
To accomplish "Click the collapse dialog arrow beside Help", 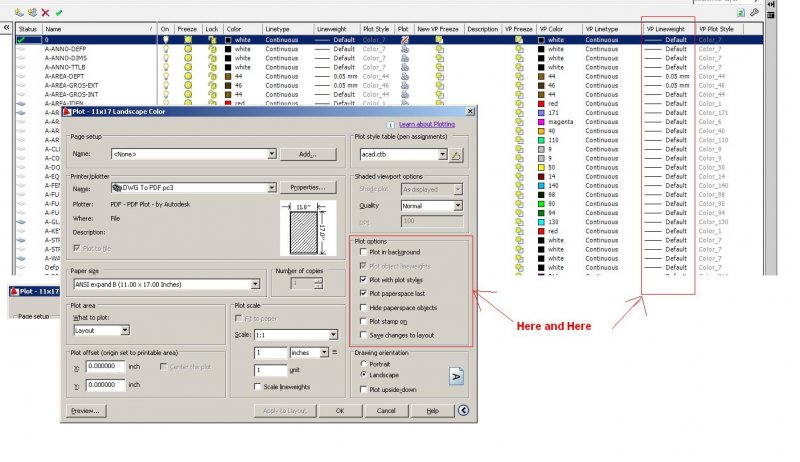I will pyautogui.click(x=463, y=410).
